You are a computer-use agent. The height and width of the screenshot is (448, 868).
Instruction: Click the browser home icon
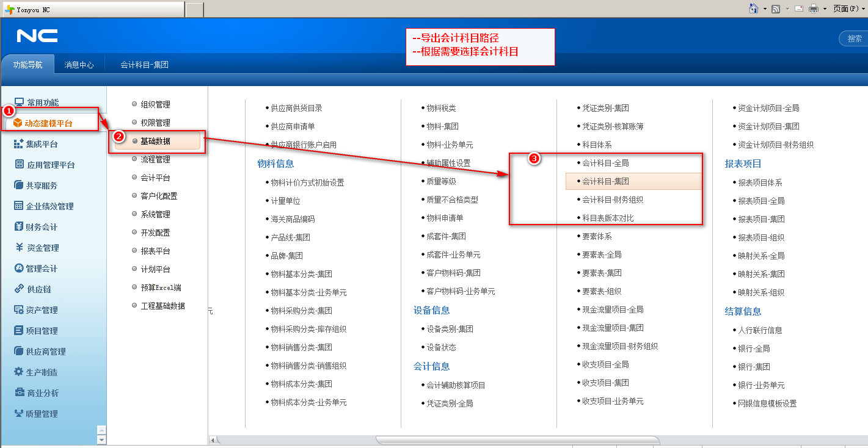coord(754,9)
